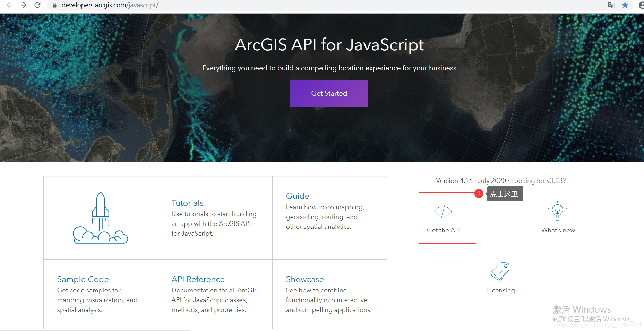Viewport: 644px width, 331px height.
Task: Click the 'See how to combine' description
Action: point(329,300)
